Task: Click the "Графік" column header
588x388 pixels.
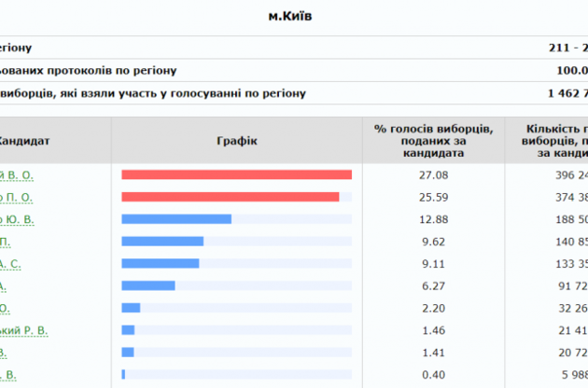Action: point(235,141)
